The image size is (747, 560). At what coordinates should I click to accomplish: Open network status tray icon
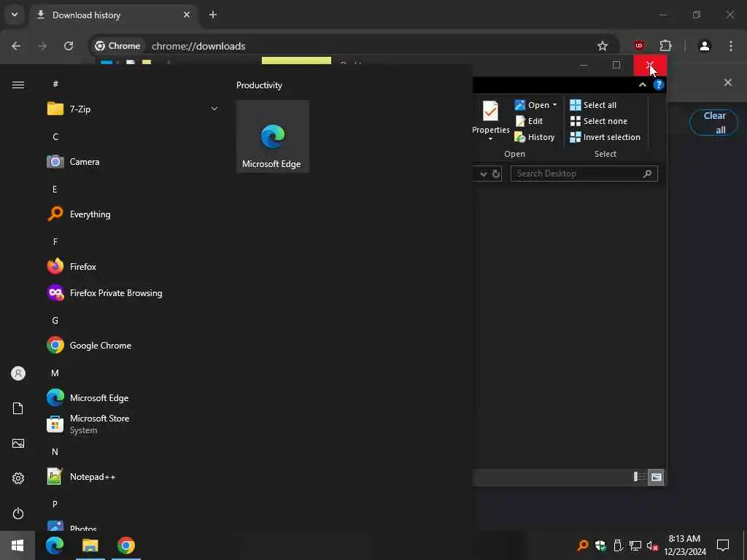pyautogui.click(x=635, y=545)
